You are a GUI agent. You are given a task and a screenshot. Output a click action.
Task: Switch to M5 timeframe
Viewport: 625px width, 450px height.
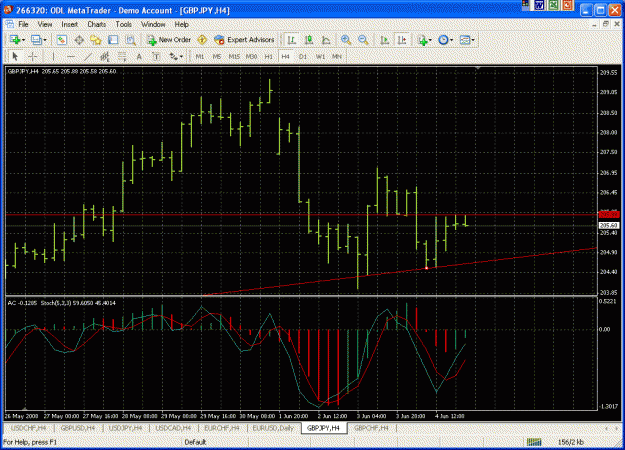(216, 57)
